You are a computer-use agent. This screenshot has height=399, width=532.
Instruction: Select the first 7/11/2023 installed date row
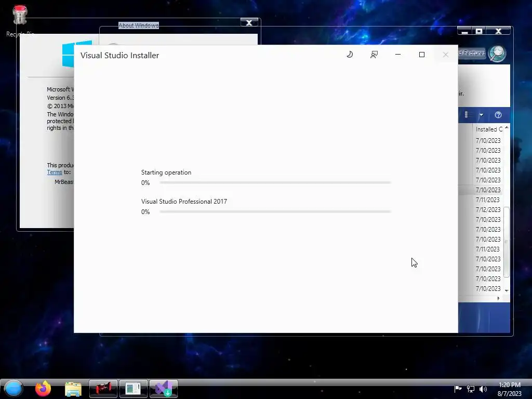click(488, 200)
